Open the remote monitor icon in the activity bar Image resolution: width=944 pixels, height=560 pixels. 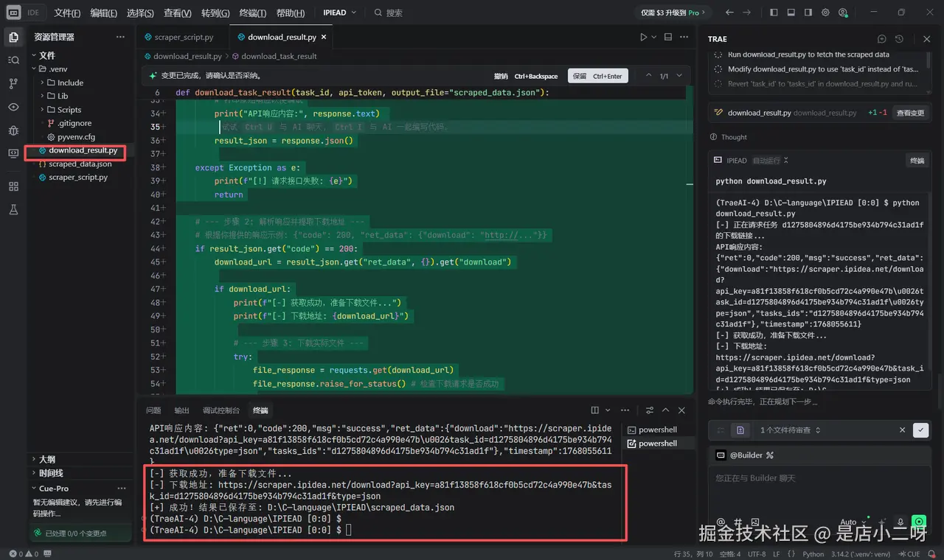click(x=13, y=153)
